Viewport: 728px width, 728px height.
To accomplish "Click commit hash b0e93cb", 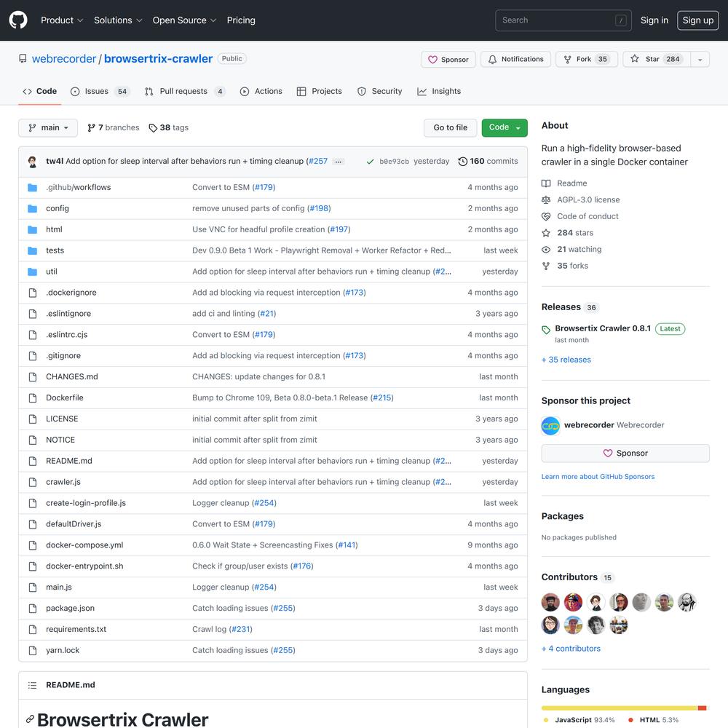I will point(394,162).
